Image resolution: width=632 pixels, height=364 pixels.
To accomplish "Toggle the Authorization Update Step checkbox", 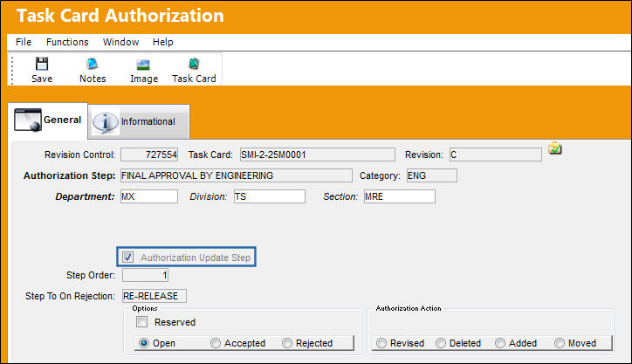I will (128, 258).
